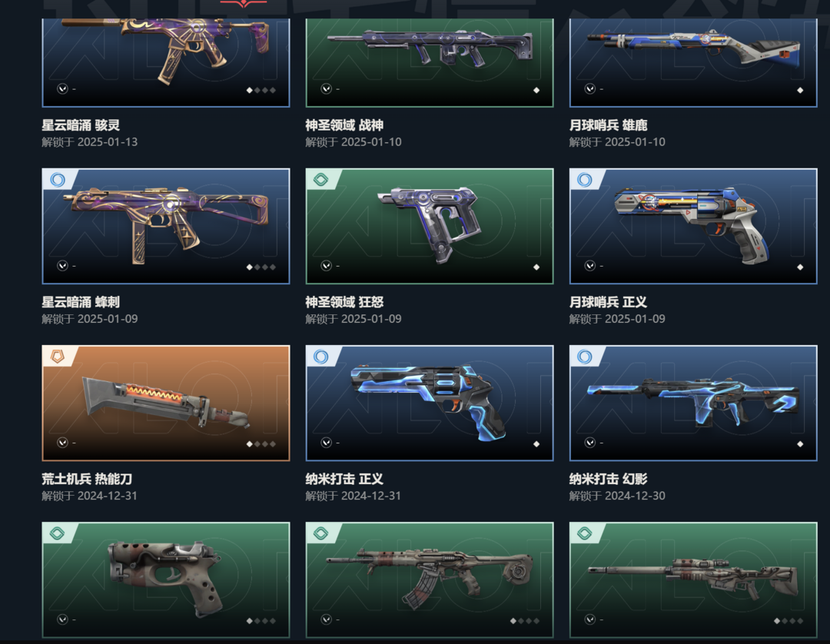Click the green tier badge on 神圣领域 狂怒

320,180
